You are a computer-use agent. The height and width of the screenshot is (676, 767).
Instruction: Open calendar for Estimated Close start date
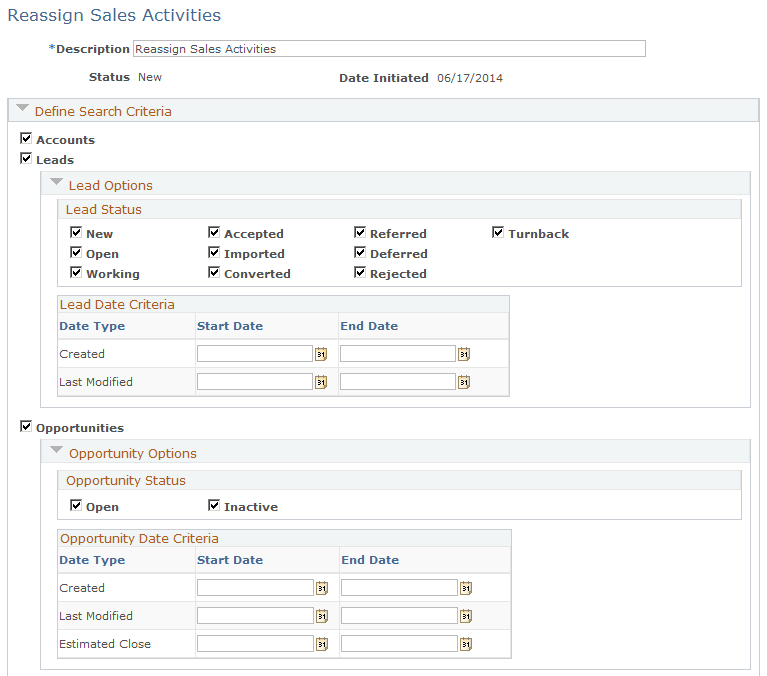coord(322,644)
